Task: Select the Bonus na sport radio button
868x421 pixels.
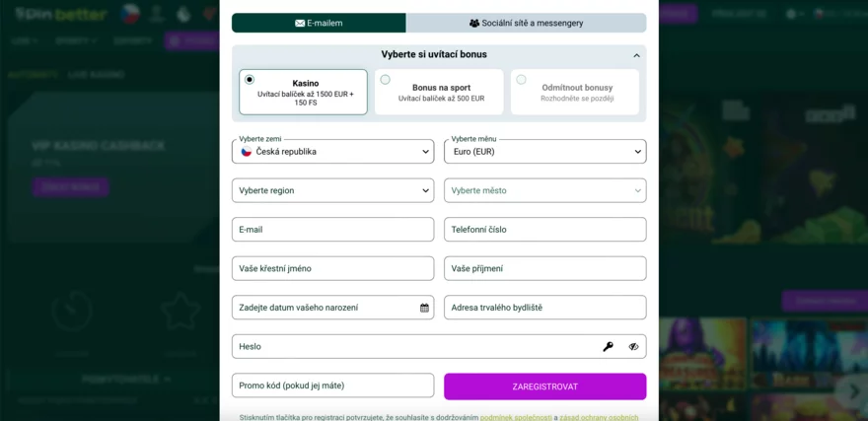Action: pos(386,80)
